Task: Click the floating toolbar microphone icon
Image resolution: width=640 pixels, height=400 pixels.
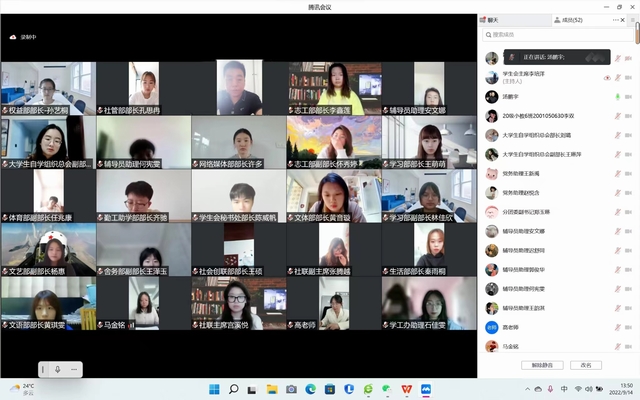Action: tap(56, 369)
